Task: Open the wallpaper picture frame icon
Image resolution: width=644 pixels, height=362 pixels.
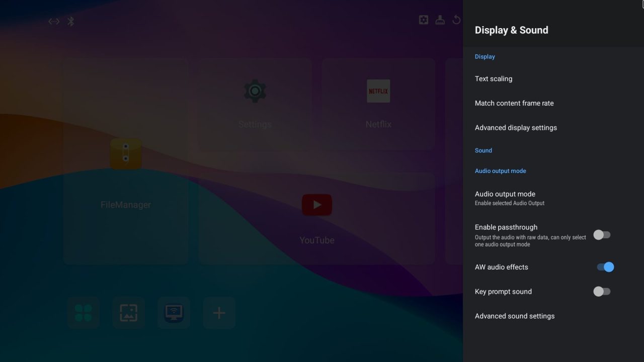Action: pos(129,313)
